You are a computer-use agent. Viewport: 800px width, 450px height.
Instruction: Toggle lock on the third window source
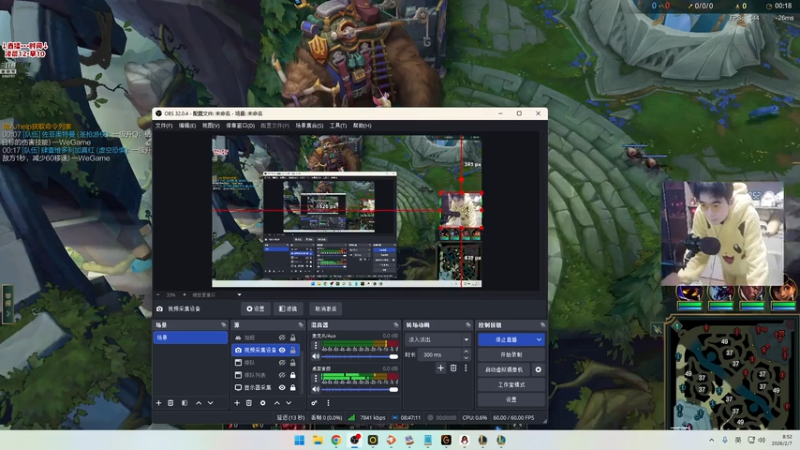pyautogui.click(x=293, y=363)
